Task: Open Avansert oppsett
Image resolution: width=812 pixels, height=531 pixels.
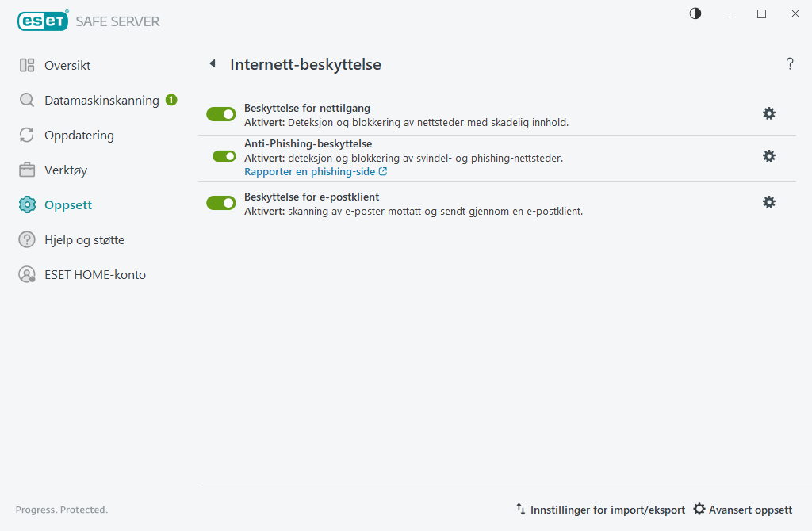Action: (x=743, y=510)
